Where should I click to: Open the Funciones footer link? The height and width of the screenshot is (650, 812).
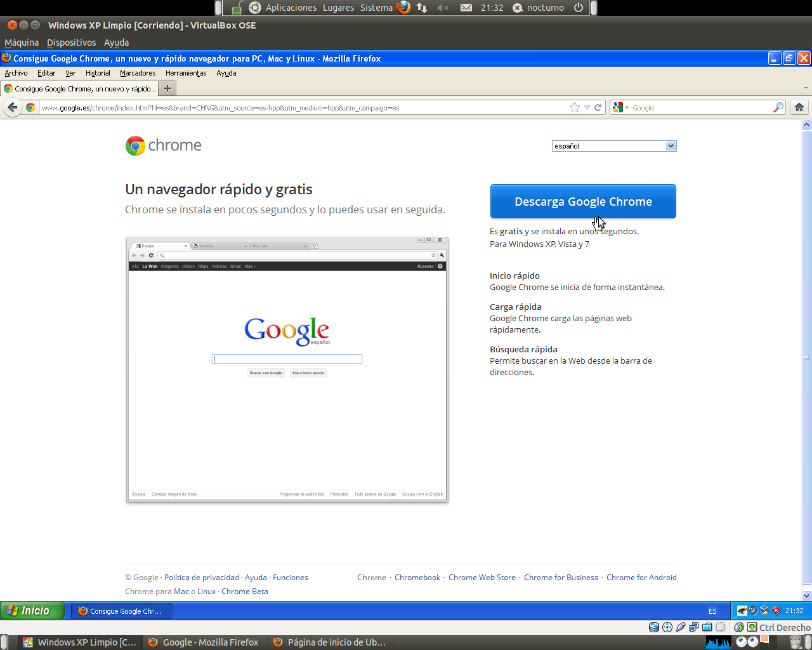coord(291,578)
